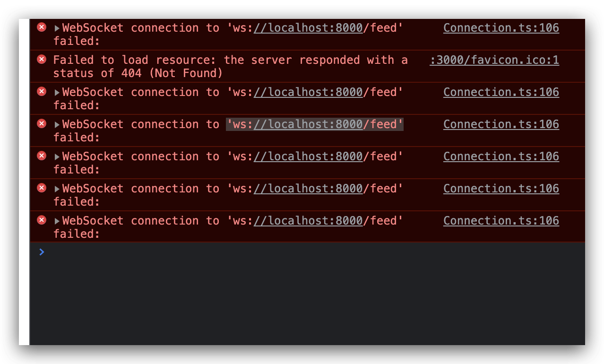Click the error icon on the last WebSocket failure
604x364 pixels.
pyautogui.click(x=41, y=220)
